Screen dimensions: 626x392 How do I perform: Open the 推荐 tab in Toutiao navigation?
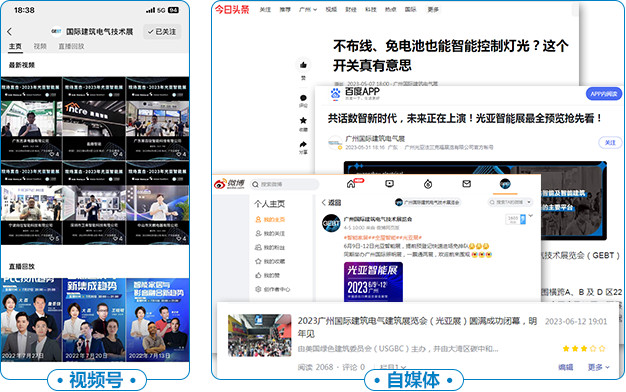point(285,10)
